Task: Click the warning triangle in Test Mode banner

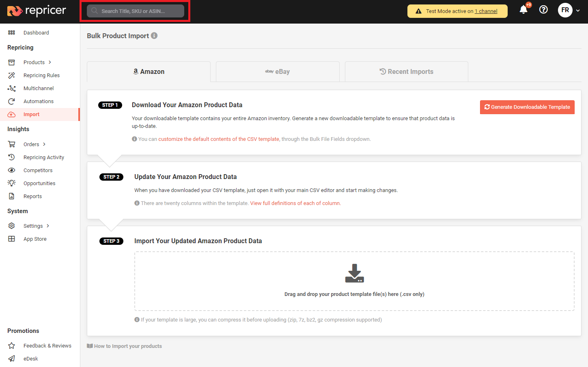Action: click(418, 11)
